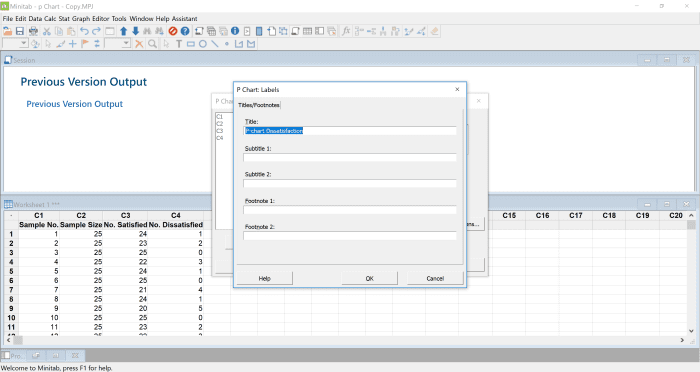Click the blue Project Info icon
This screenshot has height=372, width=700.
tap(235, 31)
